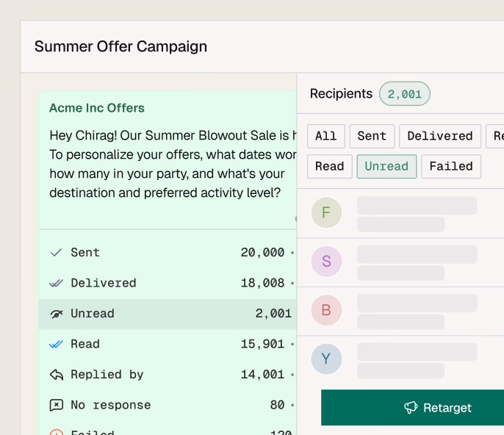Switch to the Read filter chip
The height and width of the screenshot is (435, 504).
[x=329, y=166]
